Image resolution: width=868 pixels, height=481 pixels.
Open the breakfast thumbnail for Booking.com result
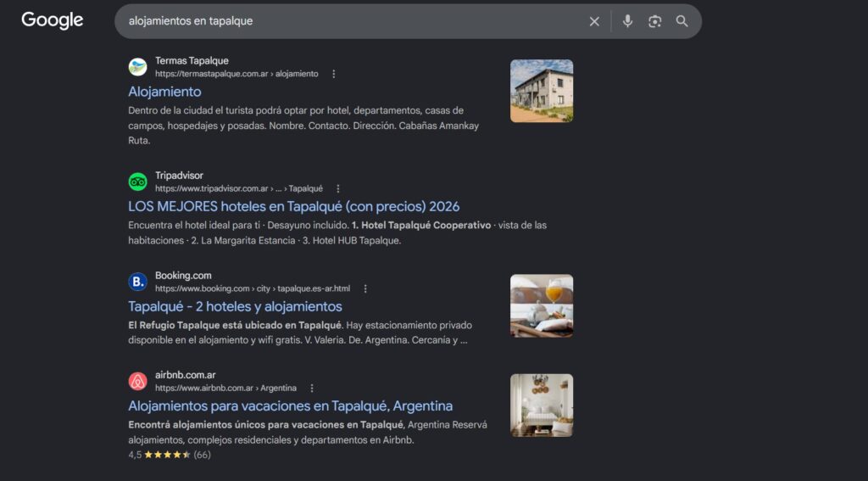pyautogui.click(x=542, y=306)
